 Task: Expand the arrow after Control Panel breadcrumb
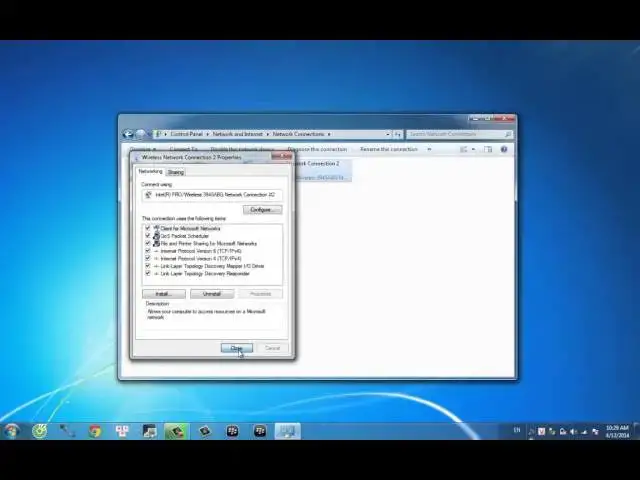click(207, 134)
